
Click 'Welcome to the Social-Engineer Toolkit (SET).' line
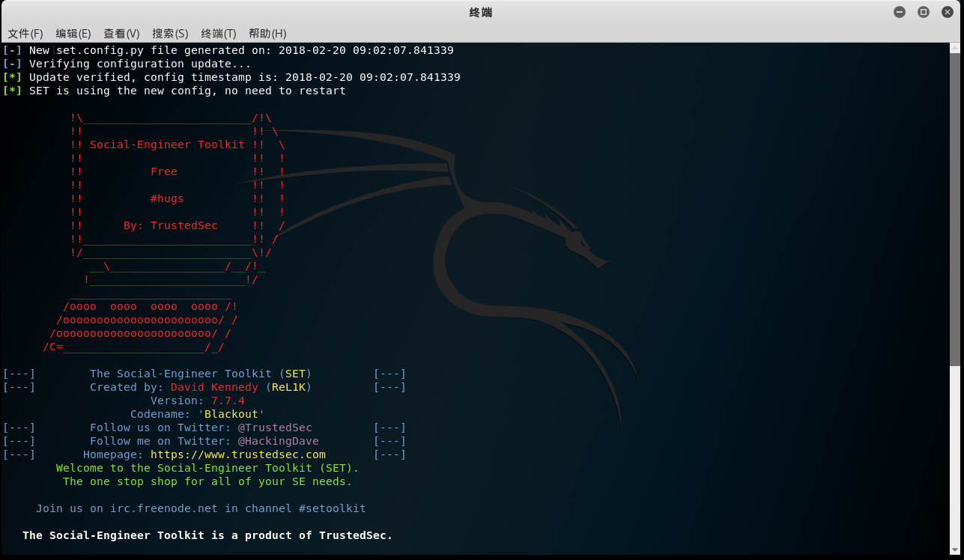tap(207, 468)
